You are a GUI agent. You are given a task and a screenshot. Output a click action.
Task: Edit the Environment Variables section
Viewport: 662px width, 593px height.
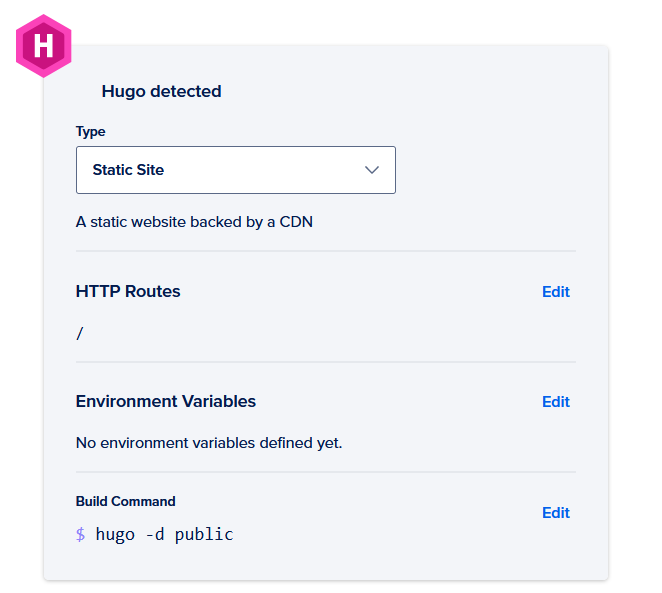tap(556, 402)
